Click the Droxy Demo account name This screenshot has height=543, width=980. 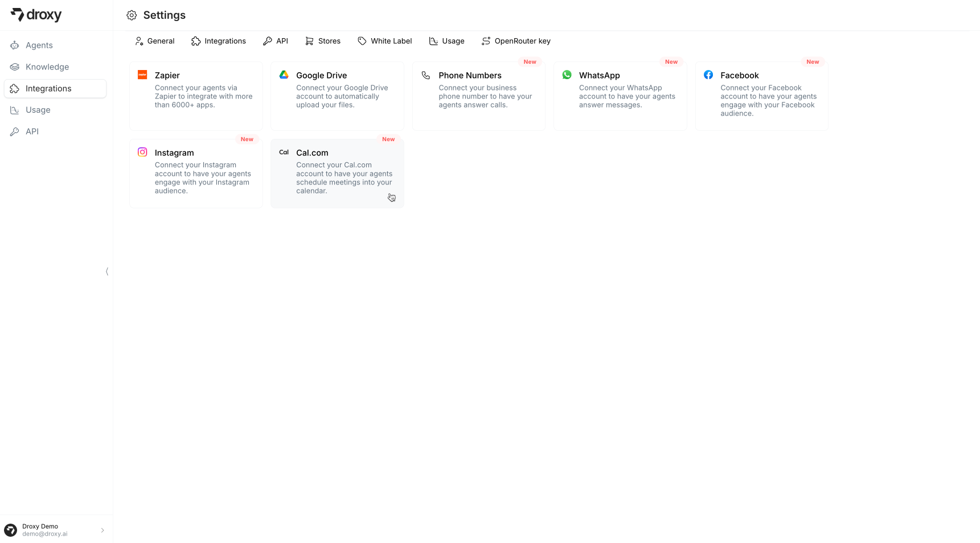(x=40, y=526)
